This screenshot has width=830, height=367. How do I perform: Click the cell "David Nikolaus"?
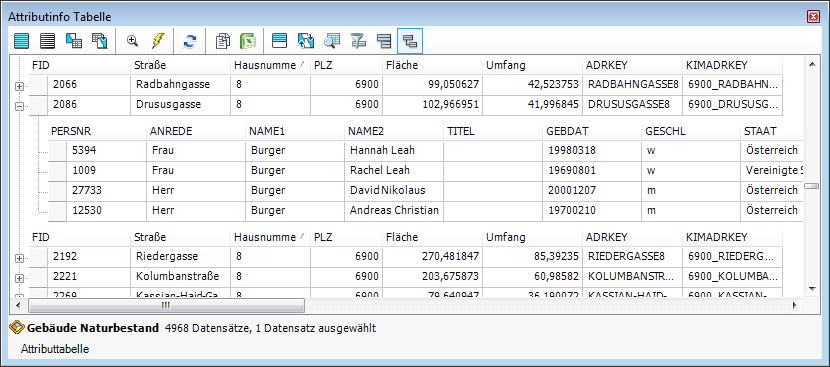(x=394, y=191)
